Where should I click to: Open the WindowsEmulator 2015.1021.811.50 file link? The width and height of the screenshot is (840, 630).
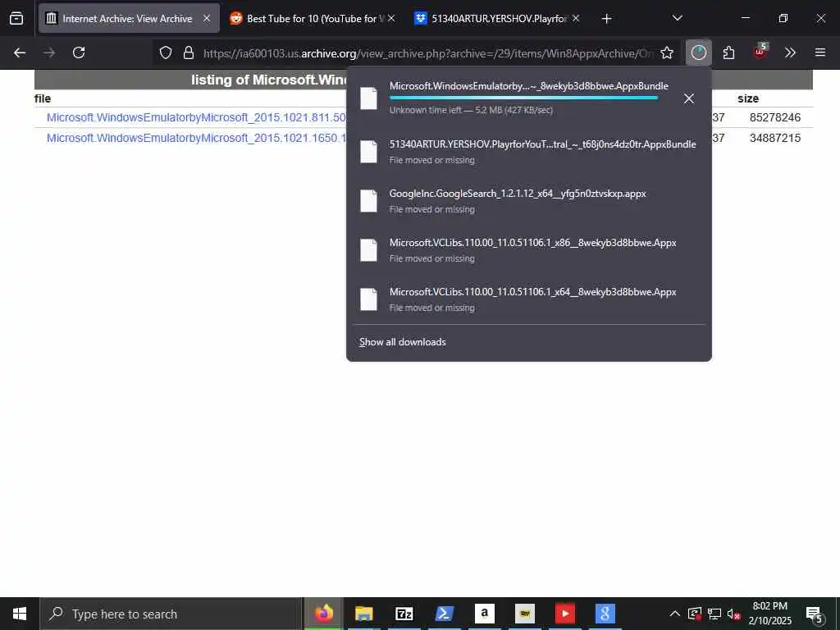point(196,117)
